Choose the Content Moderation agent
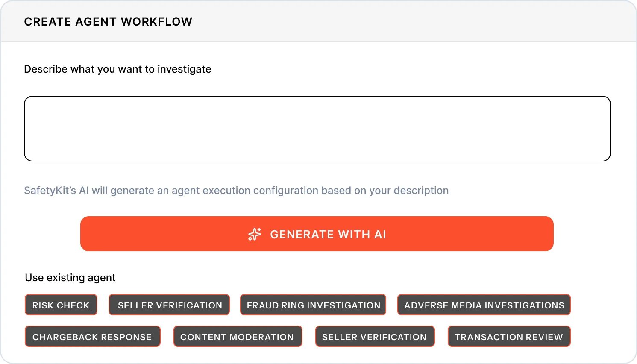The width and height of the screenshot is (637, 364). [x=237, y=337]
